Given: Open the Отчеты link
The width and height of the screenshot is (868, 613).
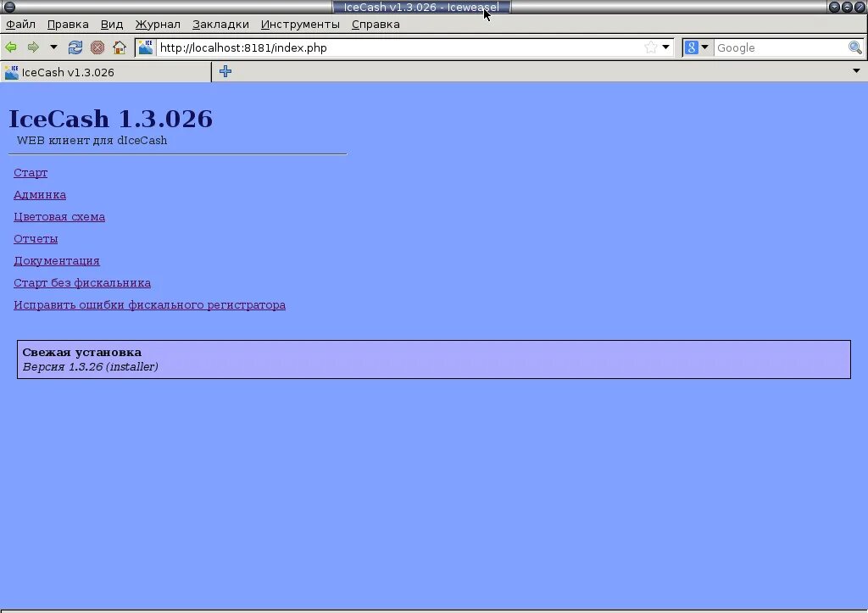Looking at the screenshot, I should pyautogui.click(x=36, y=239).
